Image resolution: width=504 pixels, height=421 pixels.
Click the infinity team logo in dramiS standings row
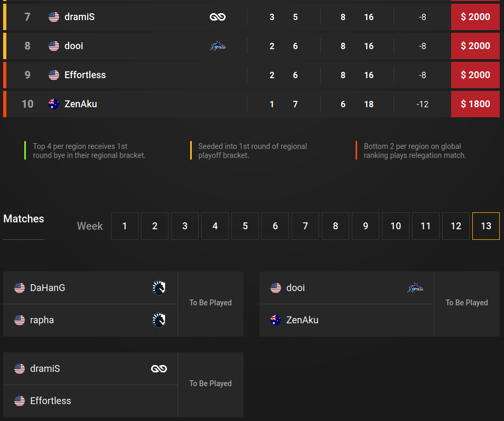(x=218, y=17)
